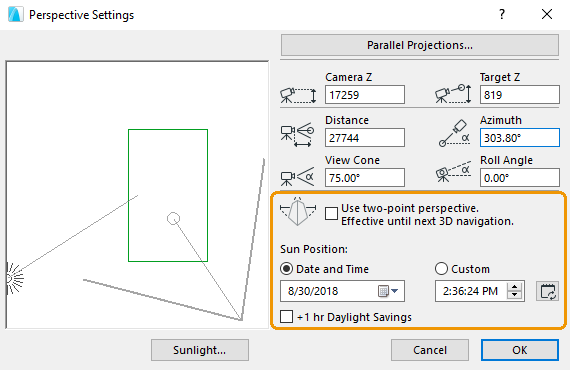Viewport: 570px width, 370px height.
Task: Click the Azimuth input field
Action: [520, 138]
